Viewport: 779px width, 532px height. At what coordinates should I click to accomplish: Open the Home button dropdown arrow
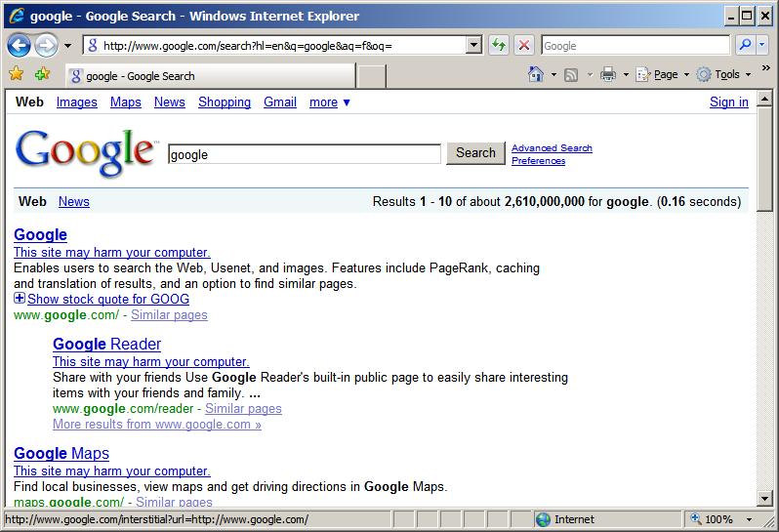(x=553, y=75)
